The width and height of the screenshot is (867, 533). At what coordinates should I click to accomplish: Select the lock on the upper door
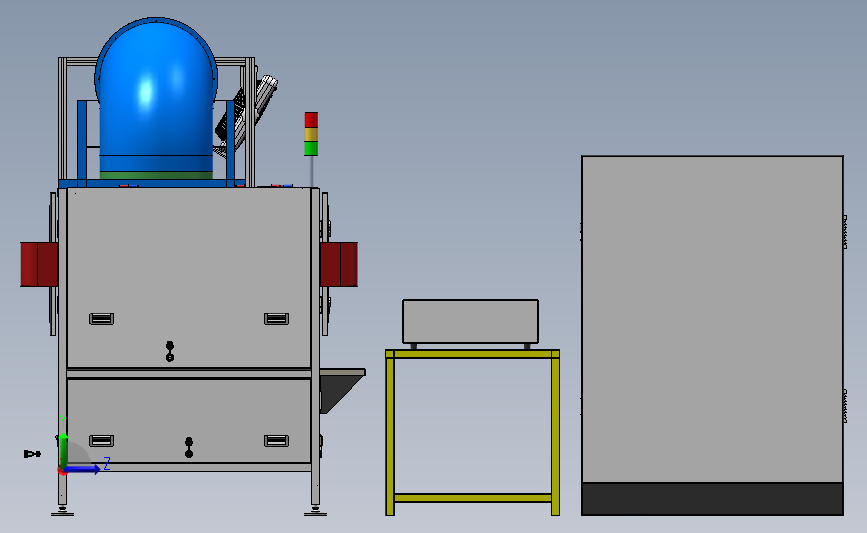point(170,351)
